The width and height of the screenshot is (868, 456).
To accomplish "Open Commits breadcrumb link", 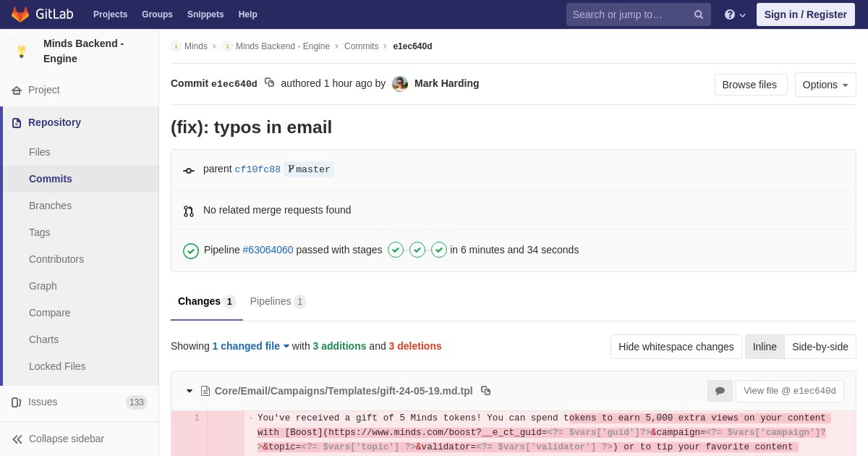I will 361,46.
